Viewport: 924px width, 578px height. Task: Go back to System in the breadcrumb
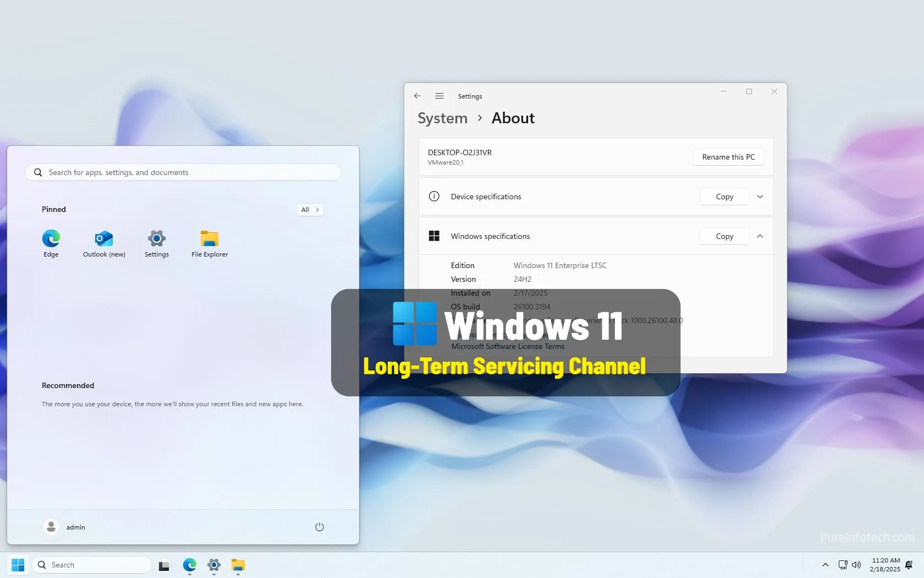tap(442, 118)
